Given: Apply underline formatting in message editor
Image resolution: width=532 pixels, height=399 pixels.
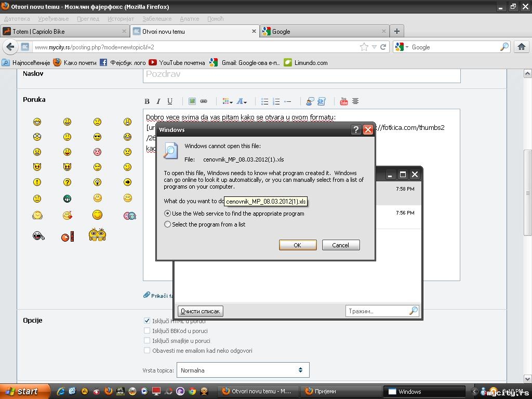Looking at the screenshot, I should [170, 101].
